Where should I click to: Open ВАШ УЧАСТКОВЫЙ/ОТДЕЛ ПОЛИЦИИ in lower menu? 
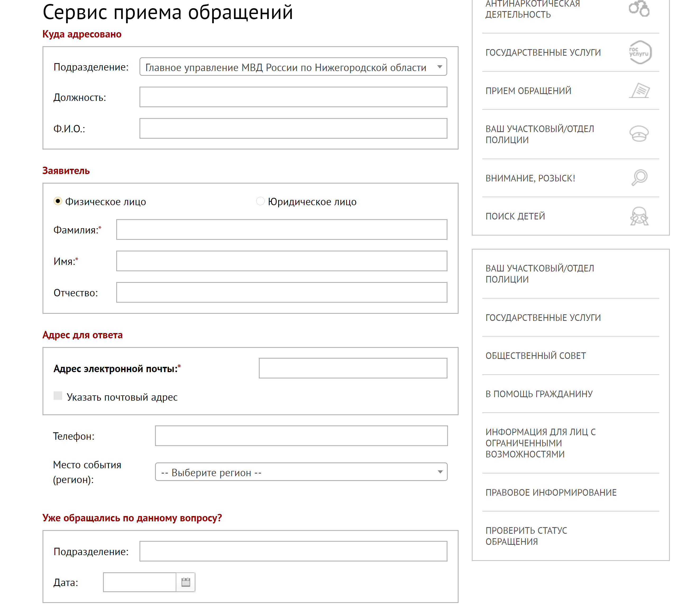coord(540,274)
